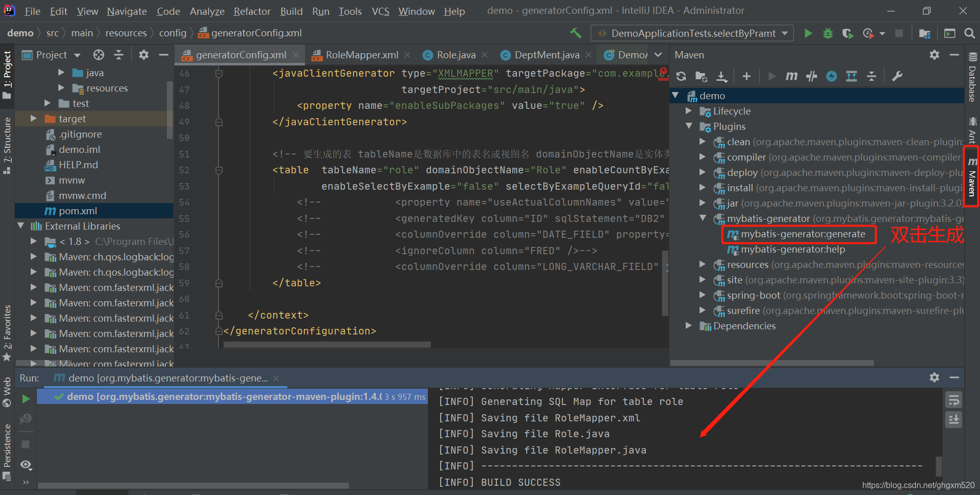Reimport all Maven projects with the refresh icon
This screenshot has height=495, width=980.
click(x=681, y=76)
